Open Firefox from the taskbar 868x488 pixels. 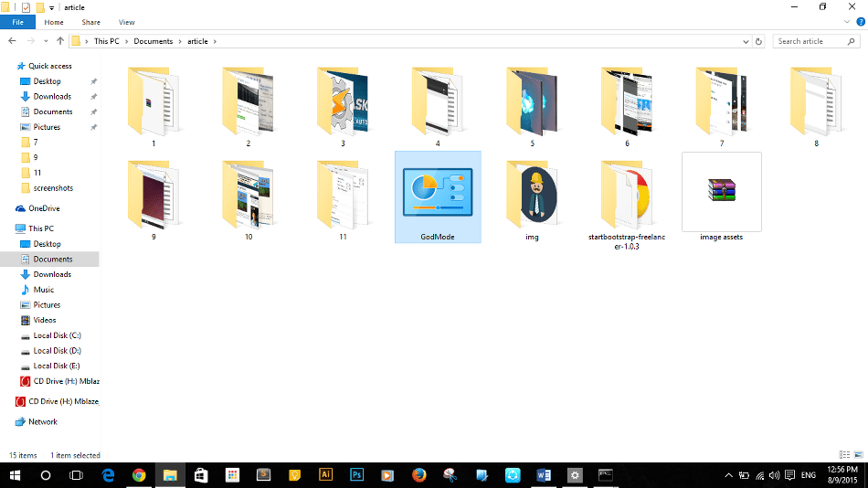419,475
